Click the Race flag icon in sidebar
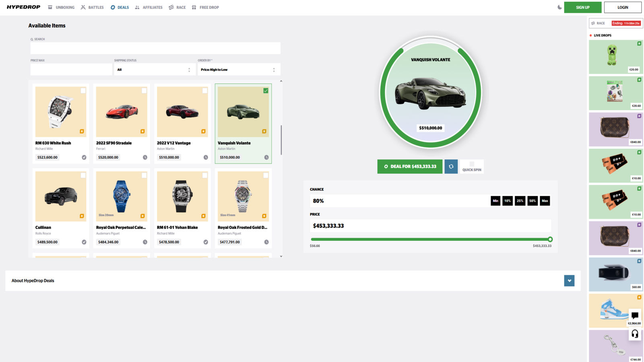This screenshot has width=644, height=362. tap(593, 23)
